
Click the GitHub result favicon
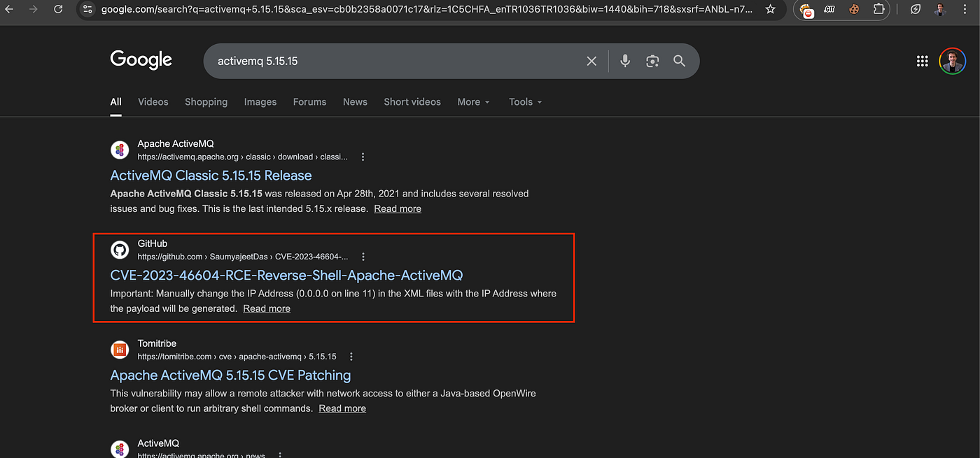120,250
